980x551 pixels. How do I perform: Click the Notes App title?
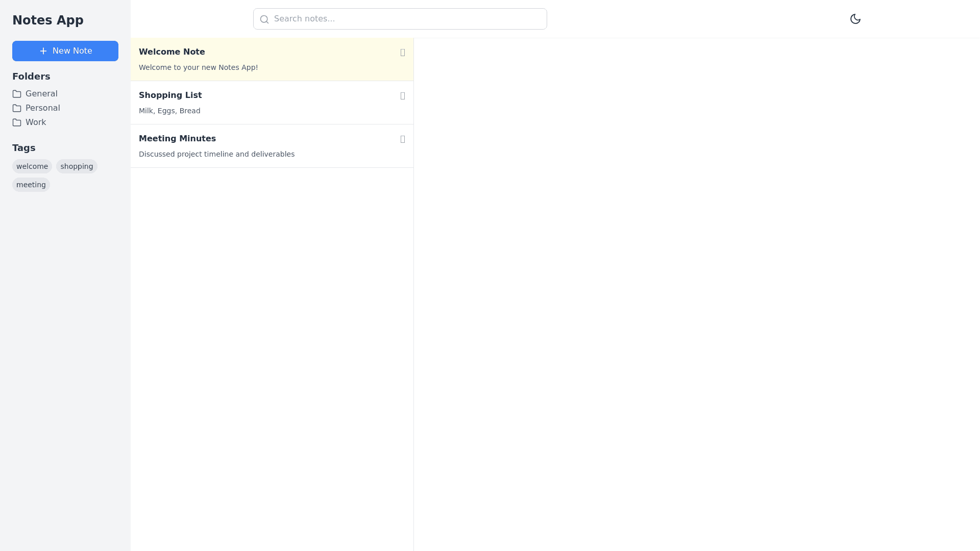pyautogui.click(x=48, y=20)
